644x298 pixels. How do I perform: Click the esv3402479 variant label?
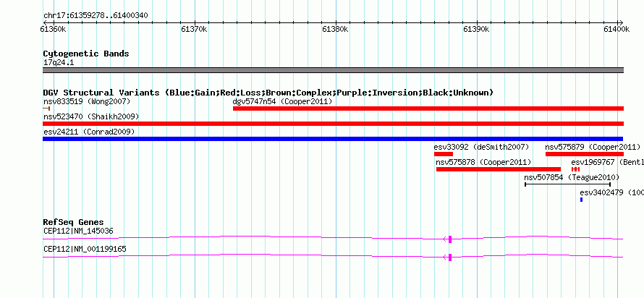[x=611, y=192]
